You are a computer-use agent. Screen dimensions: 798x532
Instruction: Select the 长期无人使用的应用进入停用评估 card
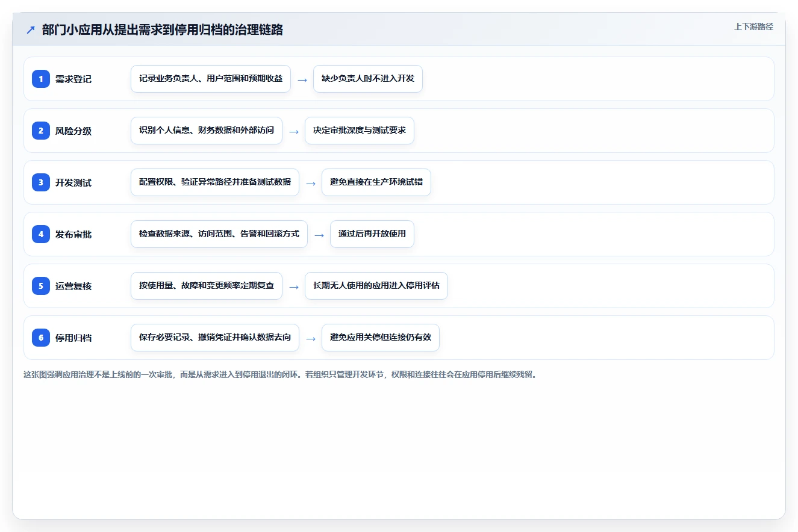376,286
